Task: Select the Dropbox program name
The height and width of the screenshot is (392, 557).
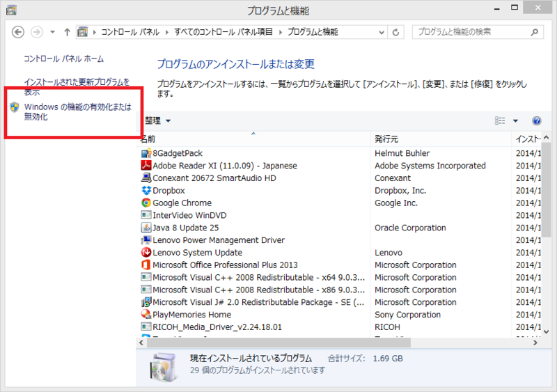Action: (x=168, y=191)
